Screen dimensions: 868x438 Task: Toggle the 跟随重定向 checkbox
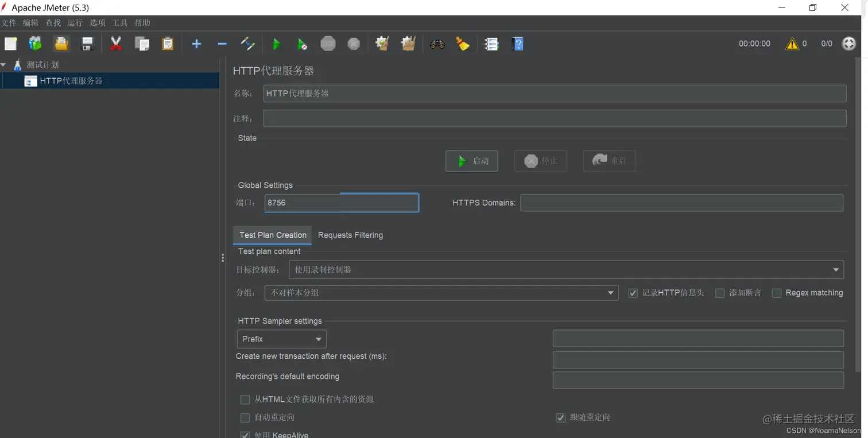(561, 418)
